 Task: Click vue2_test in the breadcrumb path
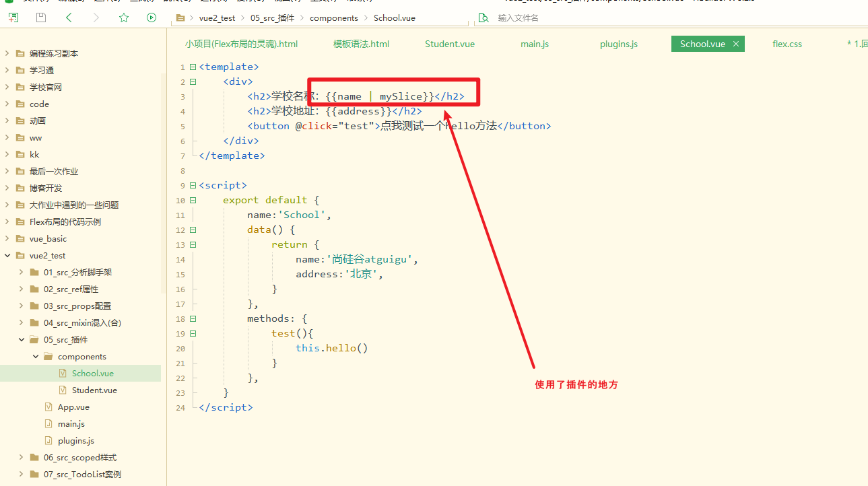click(218, 18)
